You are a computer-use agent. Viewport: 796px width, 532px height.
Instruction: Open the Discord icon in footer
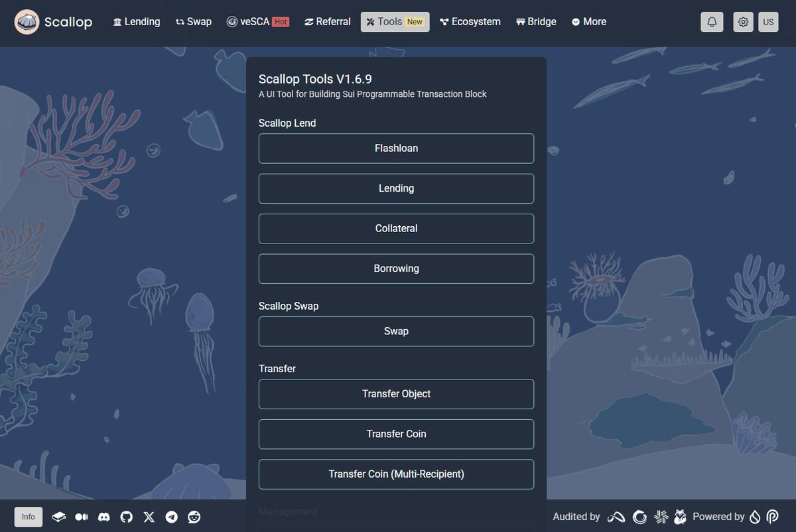pyautogui.click(x=104, y=517)
